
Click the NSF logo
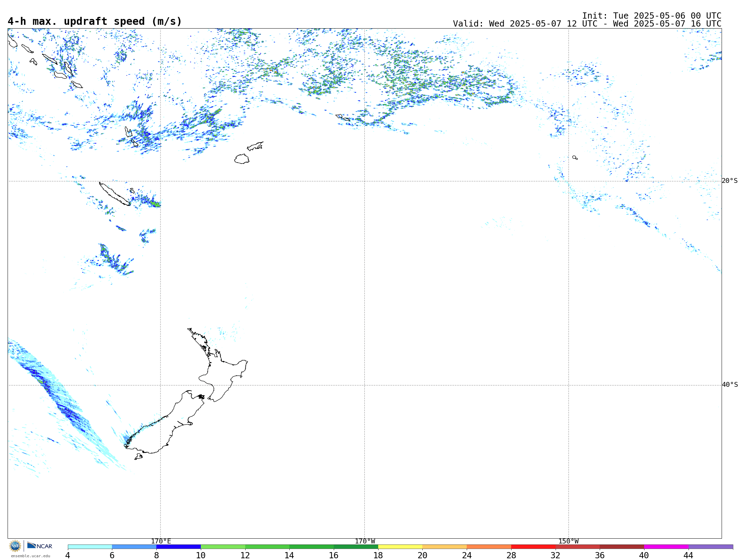tap(15, 546)
